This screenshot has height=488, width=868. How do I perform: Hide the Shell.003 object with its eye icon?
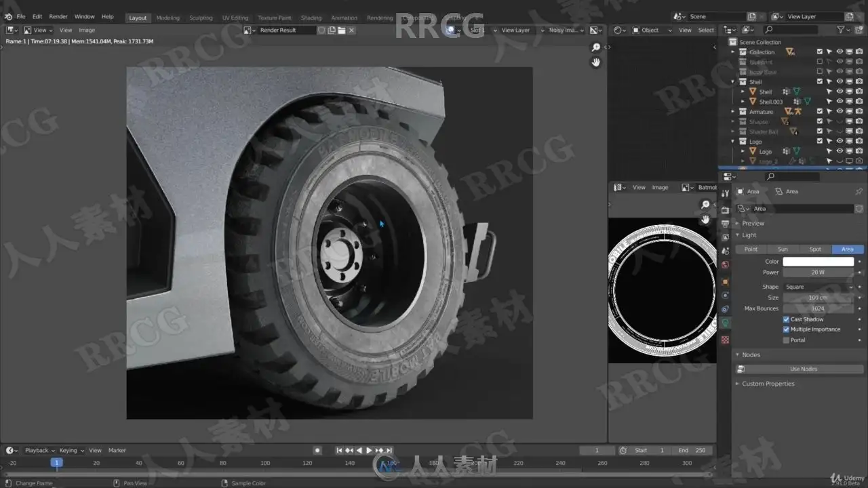(x=840, y=102)
